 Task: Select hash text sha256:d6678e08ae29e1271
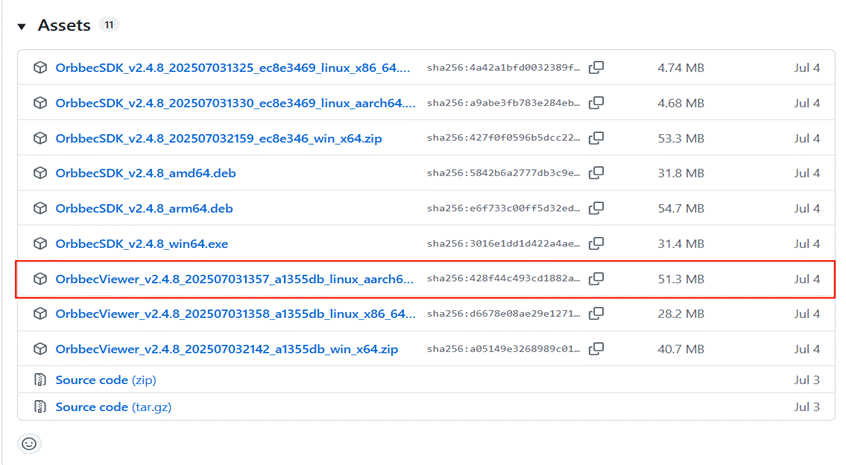pyautogui.click(x=503, y=314)
